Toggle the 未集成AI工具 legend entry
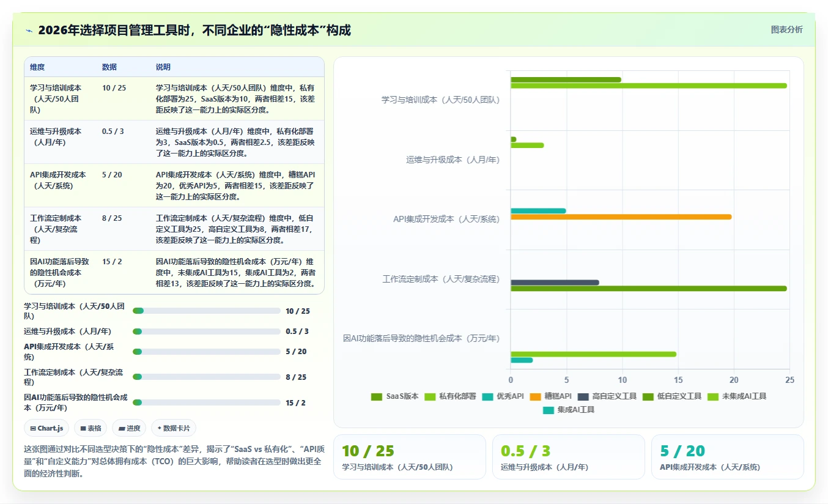828x504 pixels. [x=737, y=396]
